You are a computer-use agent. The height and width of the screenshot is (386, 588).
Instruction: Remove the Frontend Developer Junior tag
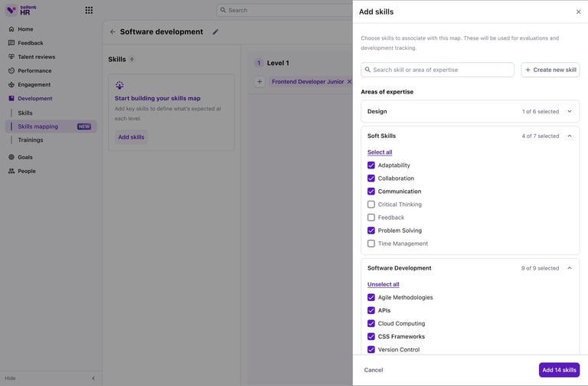[x=349, y=81]
